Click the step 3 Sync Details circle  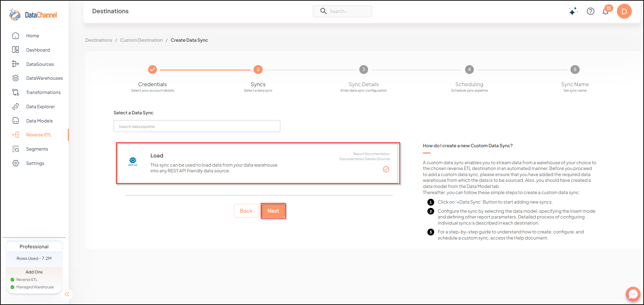coord(364,70)
